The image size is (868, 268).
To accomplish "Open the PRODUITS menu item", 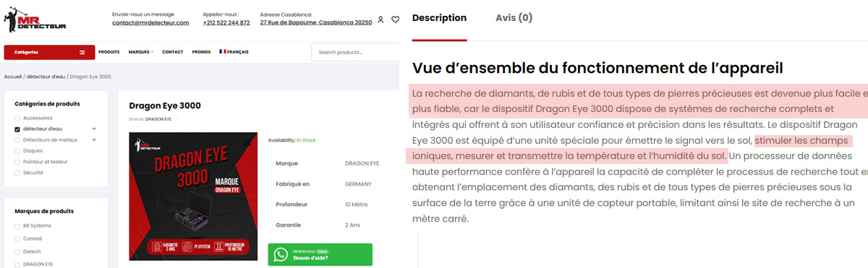I will coord(109,52).
